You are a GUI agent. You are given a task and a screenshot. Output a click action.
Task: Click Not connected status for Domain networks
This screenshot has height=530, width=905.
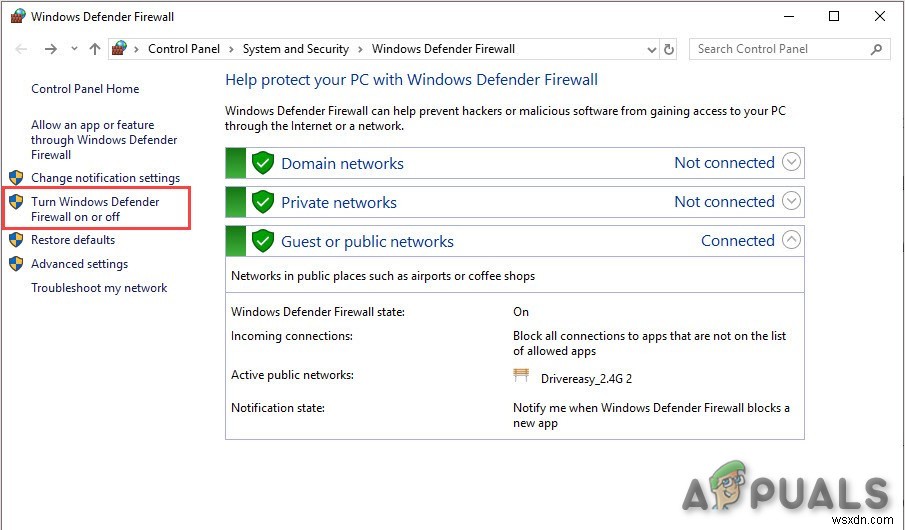click(x=724, y=163)
